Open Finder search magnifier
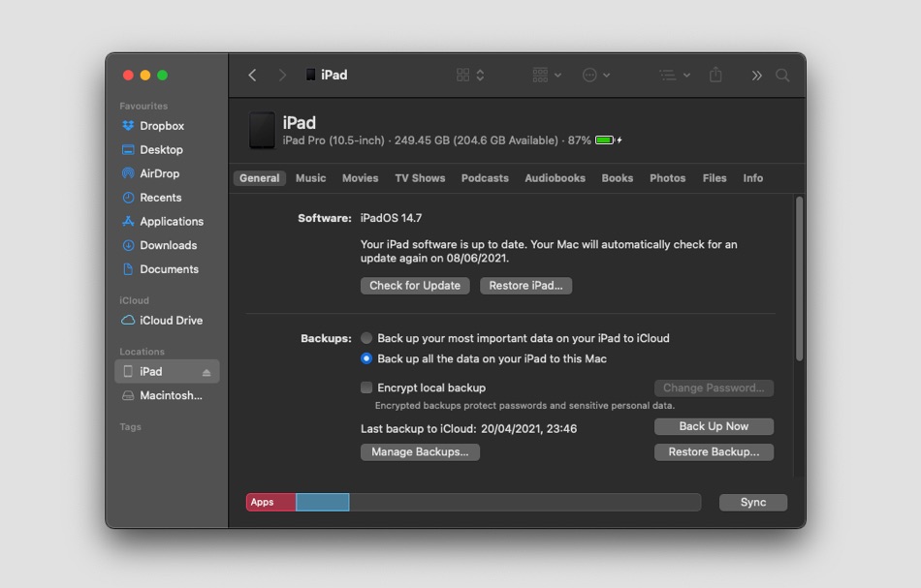The image size is (921, 588). tap(782, 76)
